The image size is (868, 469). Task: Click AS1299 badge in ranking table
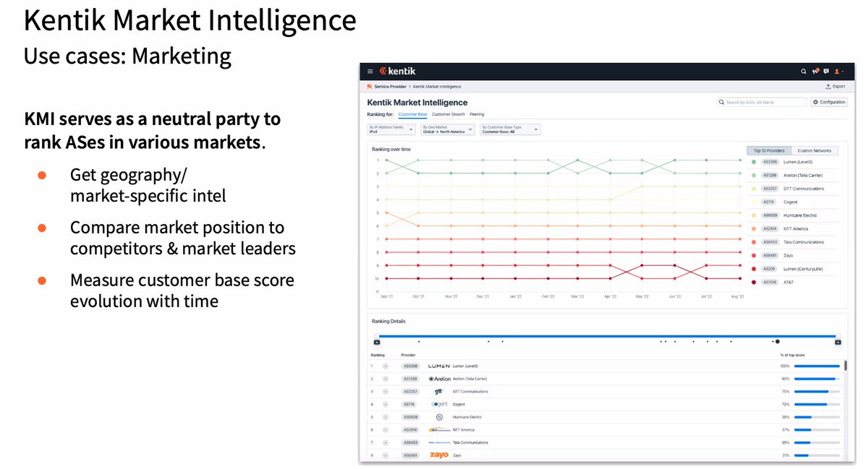[x=410, y=379]
